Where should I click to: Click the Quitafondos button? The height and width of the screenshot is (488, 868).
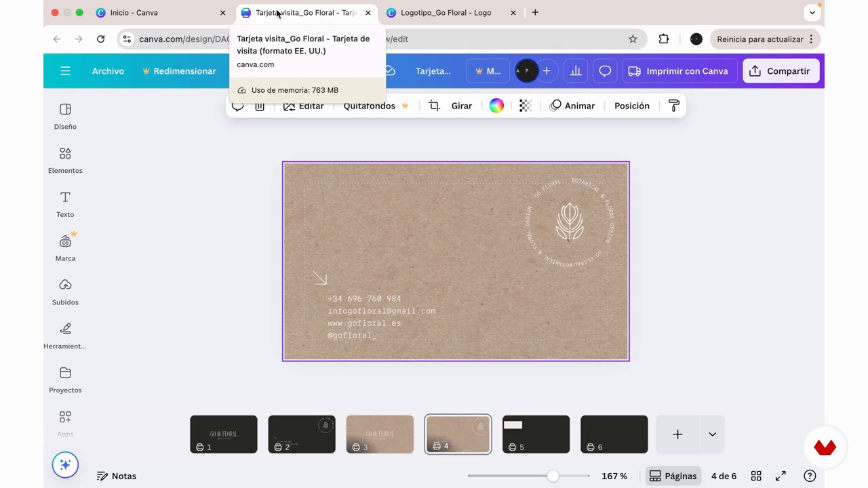(x=376, y=106)
